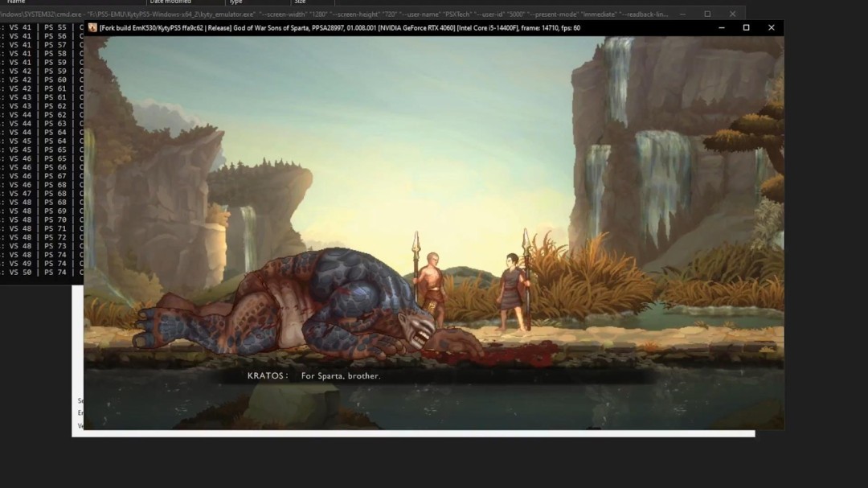Select console row "VS 42 | PS 60"
Screen dimensions: 868x488
[x=42, y=80]
